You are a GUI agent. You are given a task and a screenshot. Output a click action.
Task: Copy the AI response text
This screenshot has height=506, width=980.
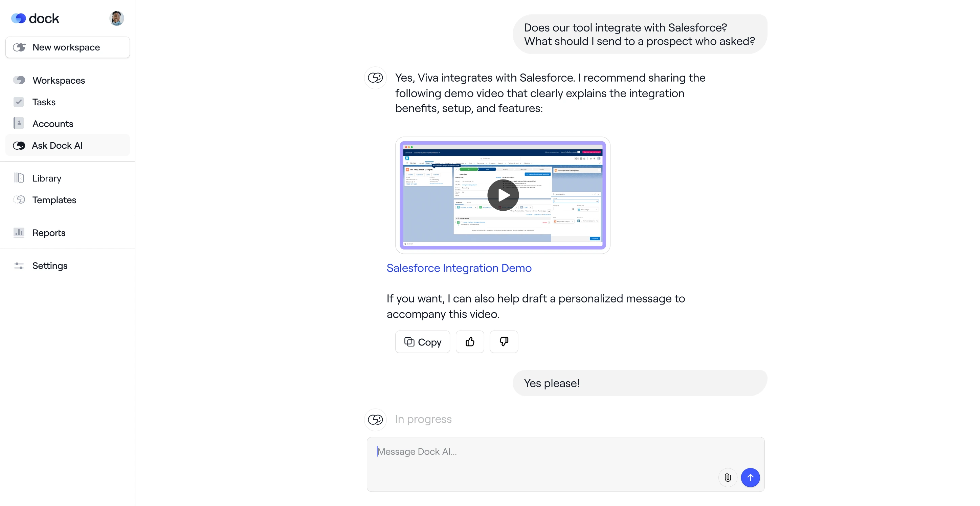[x=422, y=342]
